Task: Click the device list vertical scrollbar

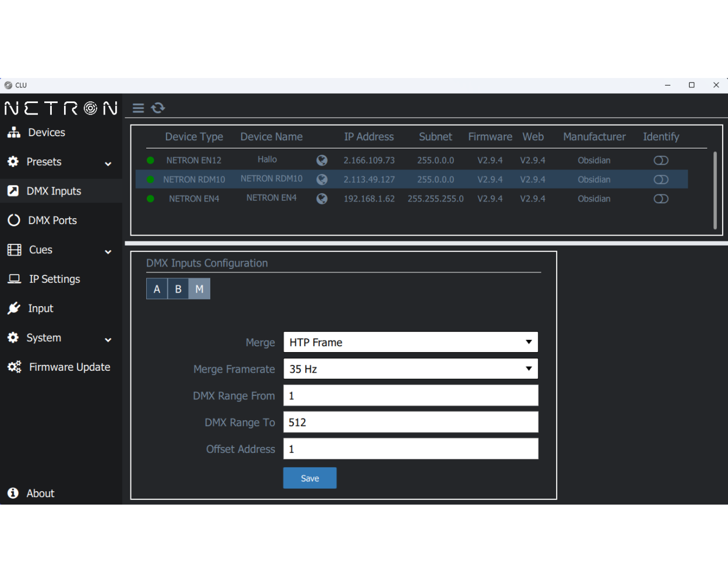Action: [715, 190]
